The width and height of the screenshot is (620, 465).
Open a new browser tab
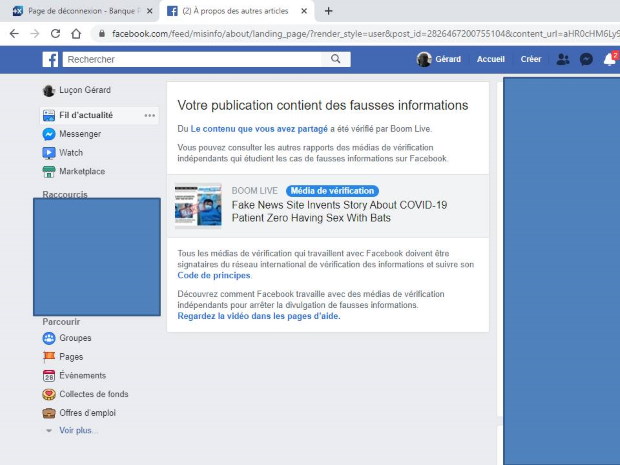328,11
